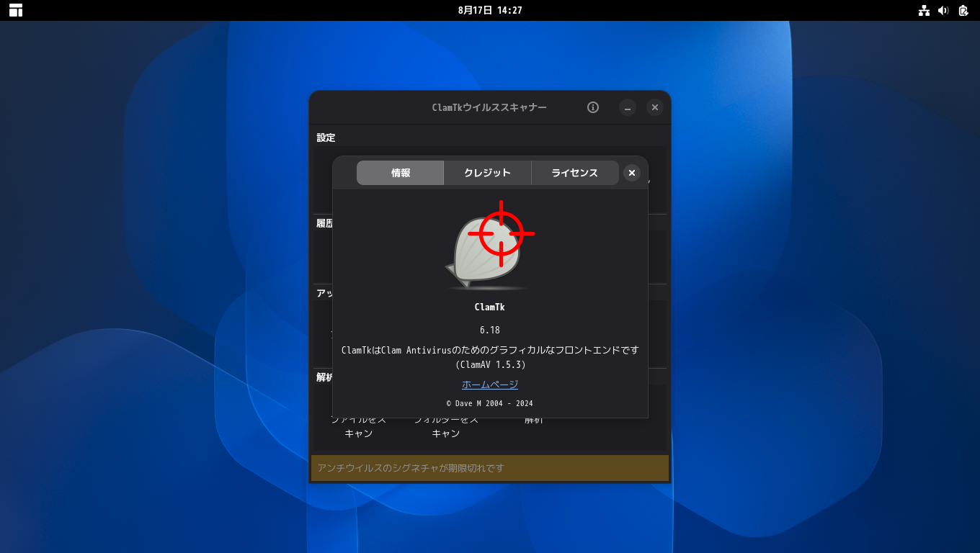Click the battery clipboard icon in top bar
Viewport: 980px width, 553px height.
tap(963, 10)
